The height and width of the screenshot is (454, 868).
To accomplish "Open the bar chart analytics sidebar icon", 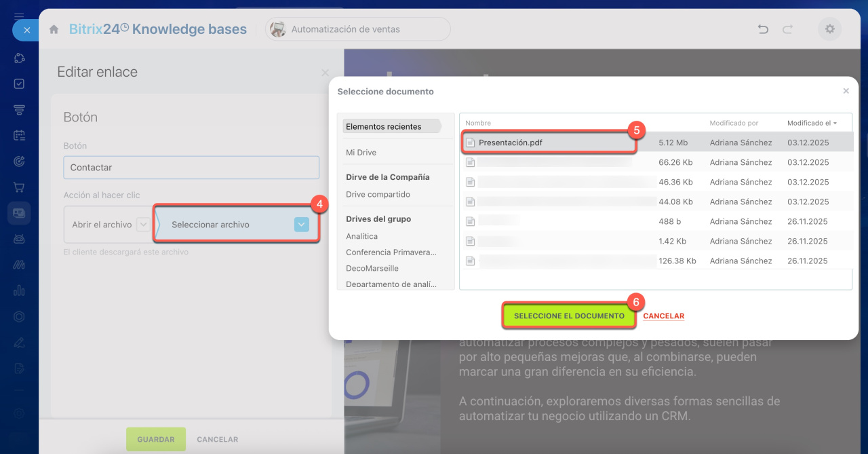I will point(19,290).
